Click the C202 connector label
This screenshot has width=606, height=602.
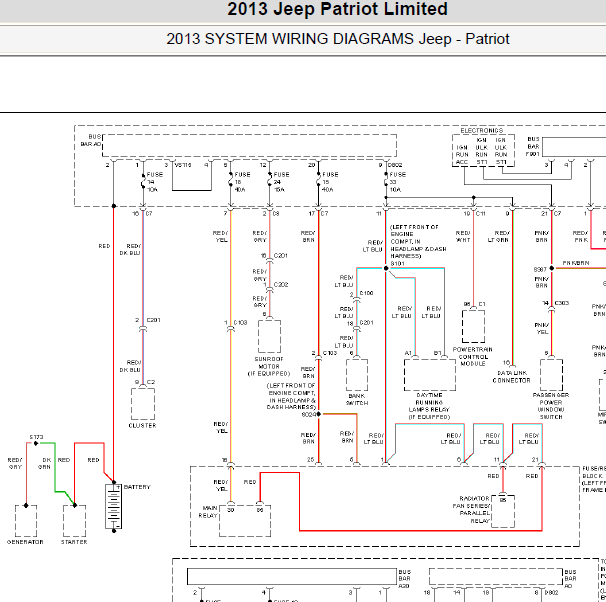tap(281, 285)
